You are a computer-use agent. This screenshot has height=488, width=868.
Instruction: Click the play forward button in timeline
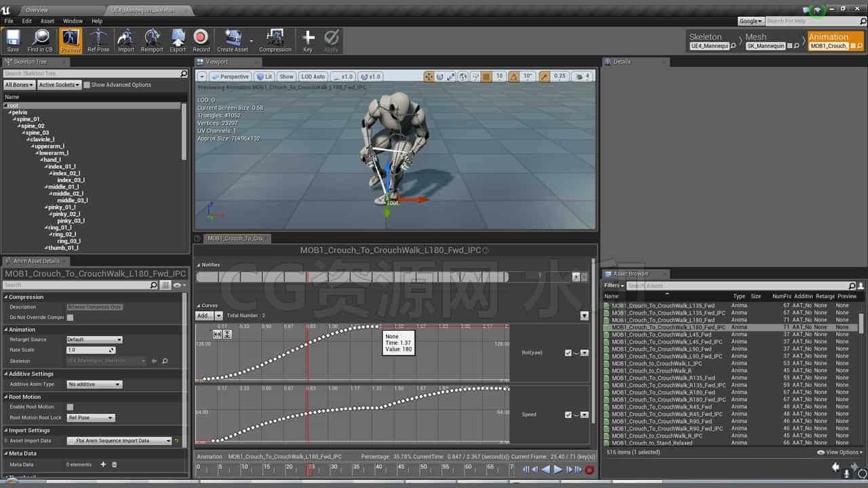tap(558, 469)
